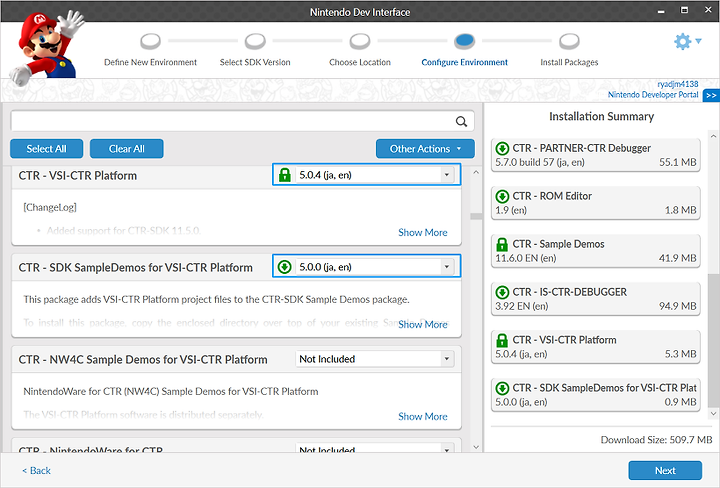Click IS-CTR-DEBUGGER download icon in summary
Image resolution: width=720 pixels, height=488 pixels.
(x=502, y=292)
